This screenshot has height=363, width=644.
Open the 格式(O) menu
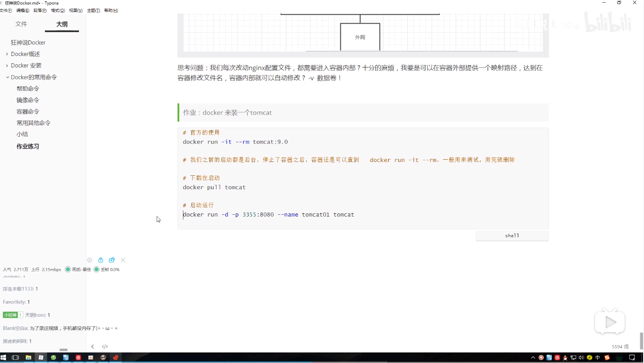58,11
